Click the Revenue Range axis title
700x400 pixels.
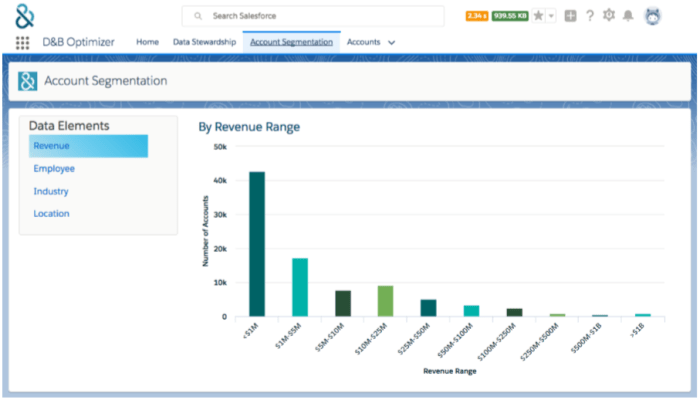(450, 371)
